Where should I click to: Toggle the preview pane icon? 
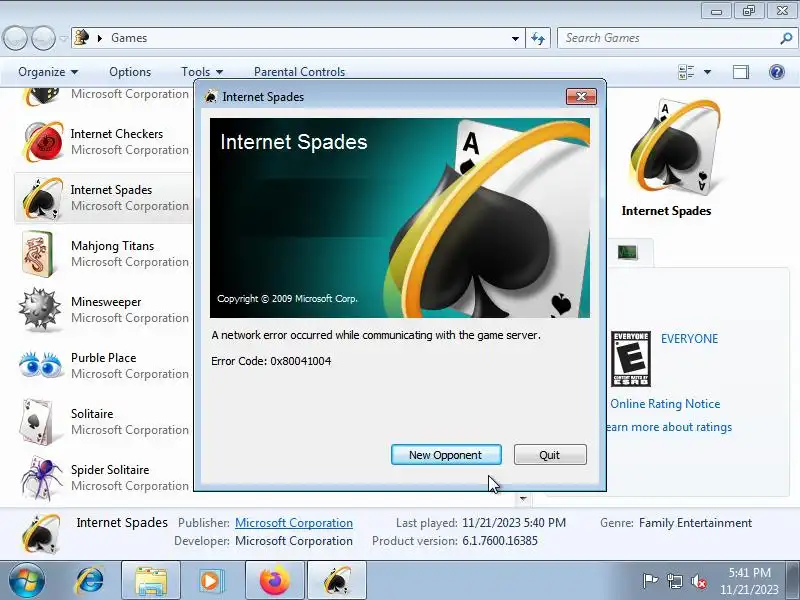click(741, 72)
